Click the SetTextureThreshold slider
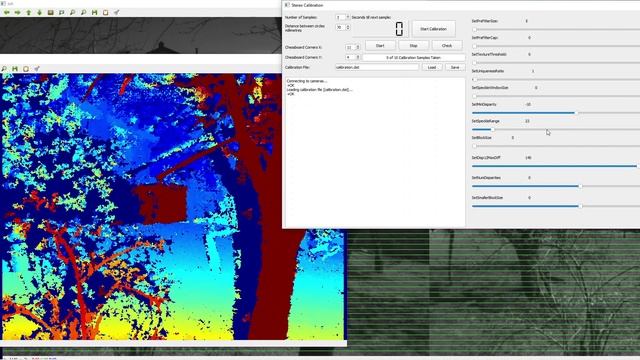Viewport: 640px width, 360px height. 556,63
